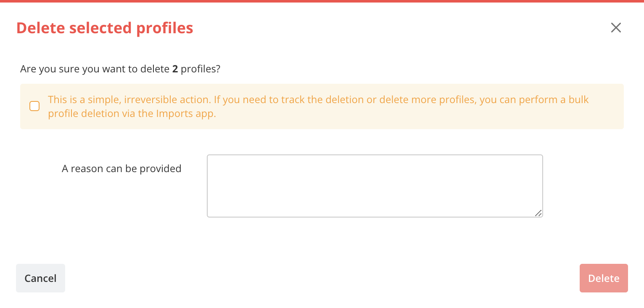Check the irreversible action acknowledgment box
This screenshot has height=308, width=644.
(34, 106)
